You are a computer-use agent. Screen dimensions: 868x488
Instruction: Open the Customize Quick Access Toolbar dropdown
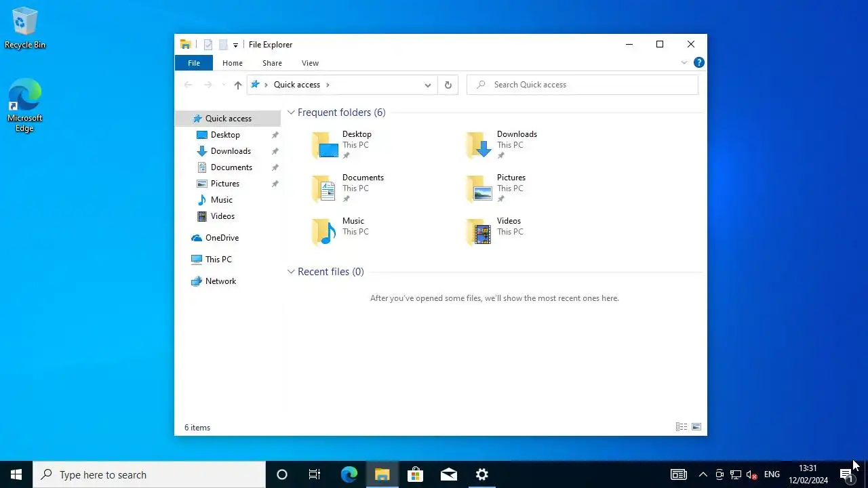tap(235, 45)
